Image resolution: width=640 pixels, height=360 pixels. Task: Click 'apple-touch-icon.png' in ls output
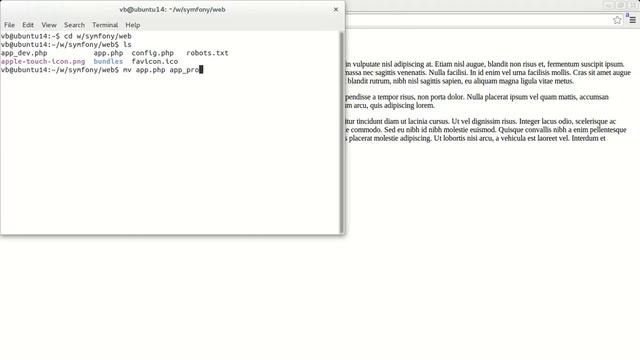click(x=43, y=62)
